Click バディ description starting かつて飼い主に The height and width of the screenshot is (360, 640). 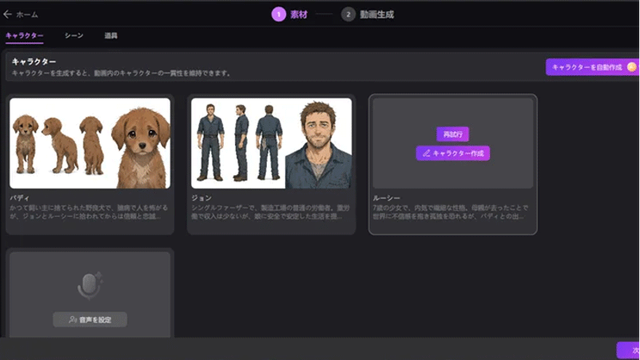click(89, 212)
